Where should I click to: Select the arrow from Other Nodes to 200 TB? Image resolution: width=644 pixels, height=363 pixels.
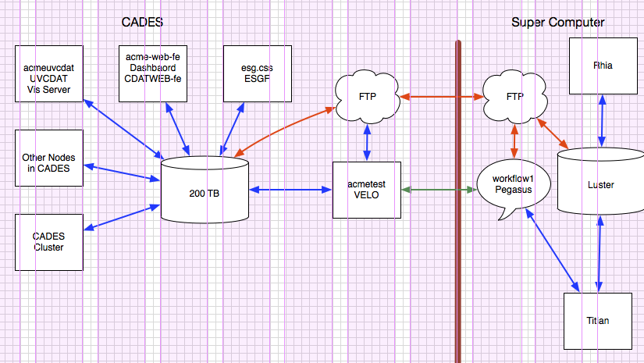click(122, 173)
